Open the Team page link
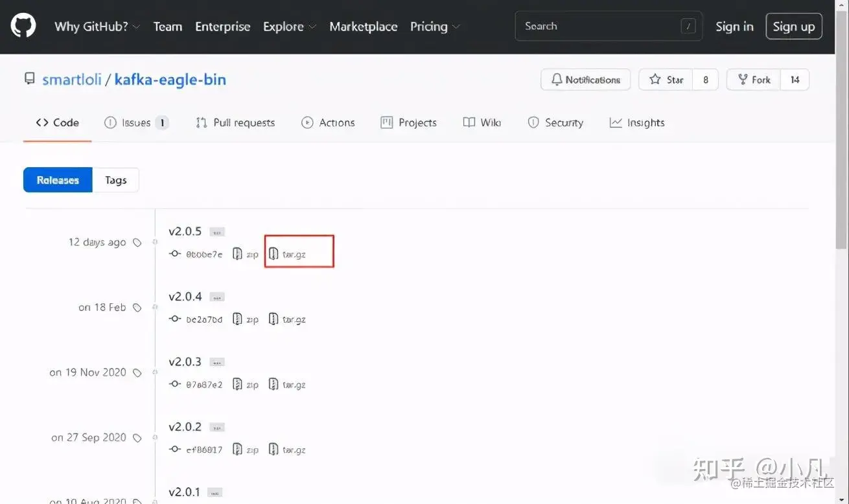 pos(167,27)
